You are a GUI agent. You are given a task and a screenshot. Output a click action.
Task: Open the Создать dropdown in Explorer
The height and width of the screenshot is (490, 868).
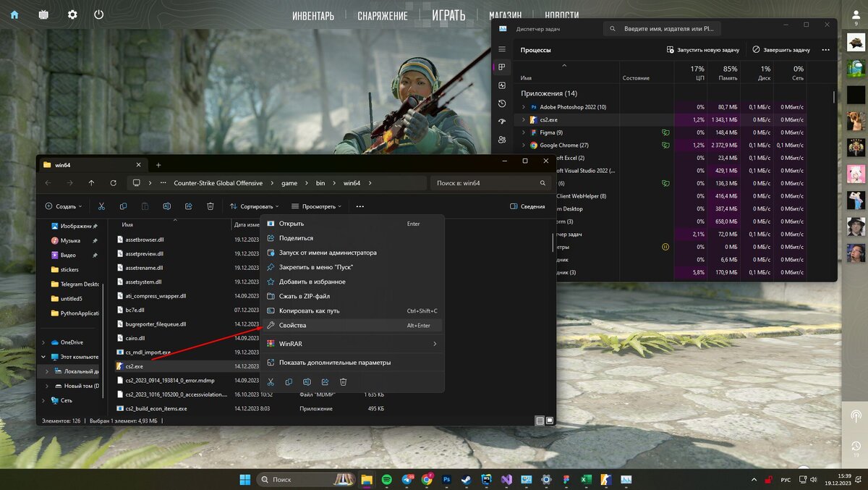click(64, 206)
